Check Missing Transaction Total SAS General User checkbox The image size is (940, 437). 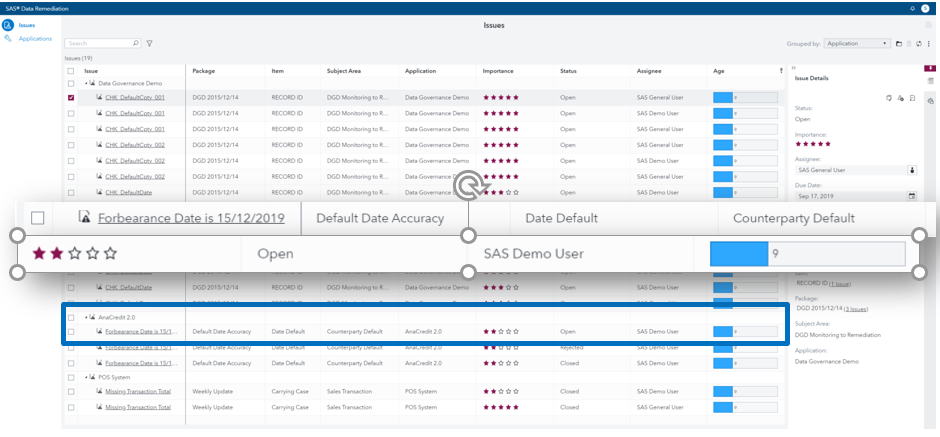point(71,407)
